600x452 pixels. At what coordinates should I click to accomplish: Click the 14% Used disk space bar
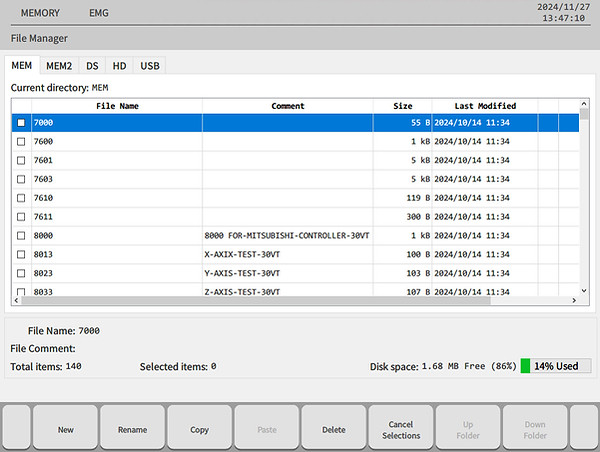[556, 366]
